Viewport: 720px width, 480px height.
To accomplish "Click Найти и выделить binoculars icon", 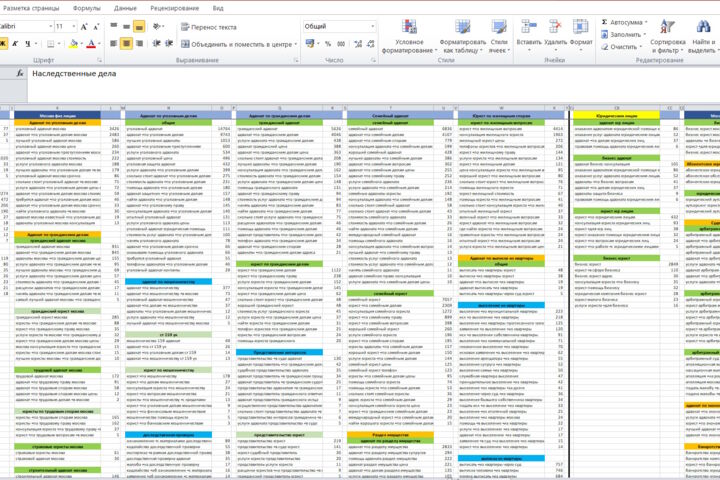I will point(703,26).
